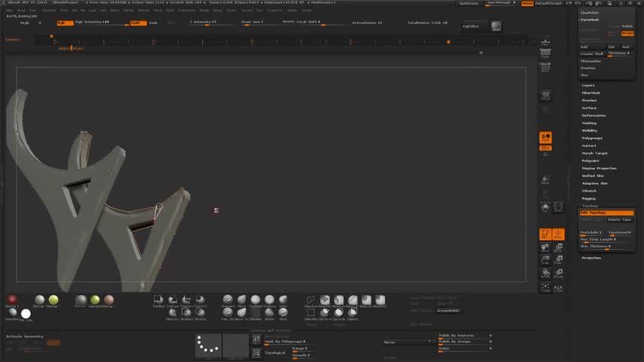Viewport: 644px width, 362px height.
Task: Open the Visibility subpalette
Action: point(590,130)
